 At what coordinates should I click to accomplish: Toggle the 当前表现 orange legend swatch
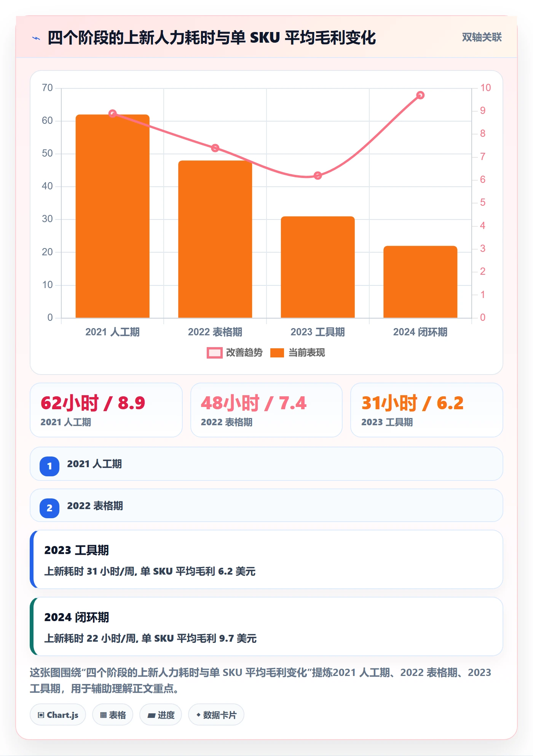click(277, 353)
